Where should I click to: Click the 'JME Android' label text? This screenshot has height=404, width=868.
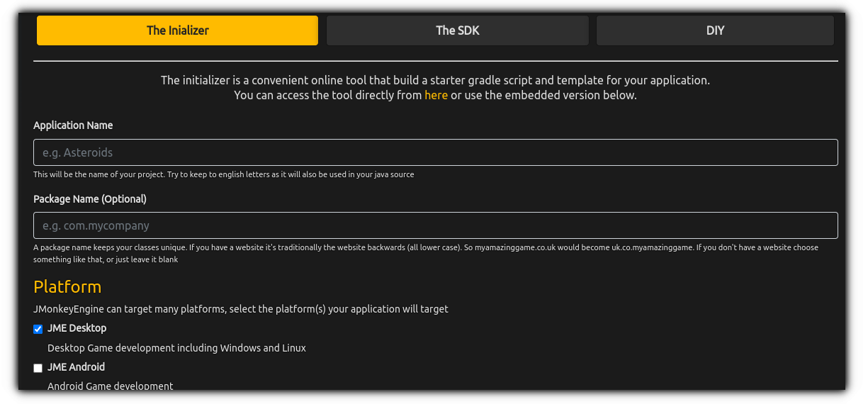pos(76,367)
